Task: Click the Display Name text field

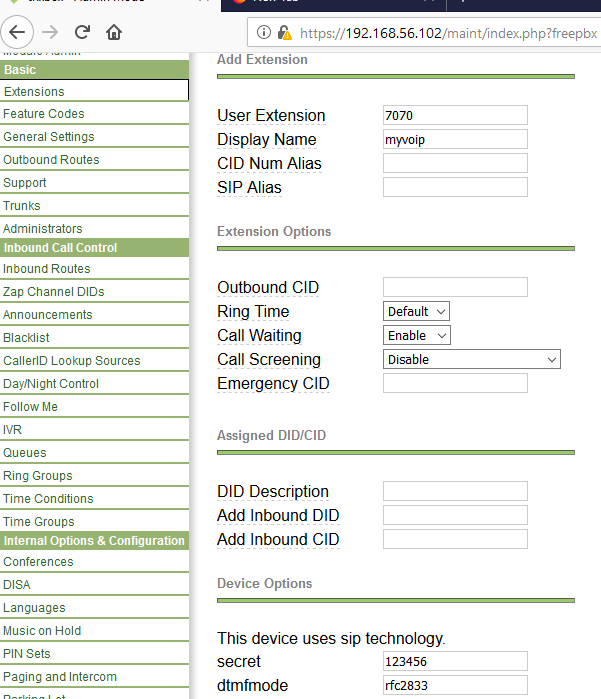Action: 455,139
